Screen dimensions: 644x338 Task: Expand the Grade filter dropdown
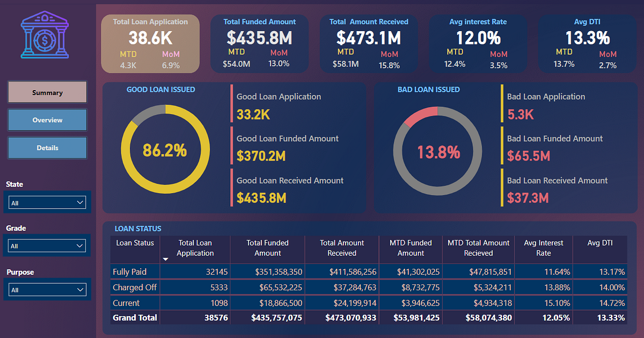[47, 246]
